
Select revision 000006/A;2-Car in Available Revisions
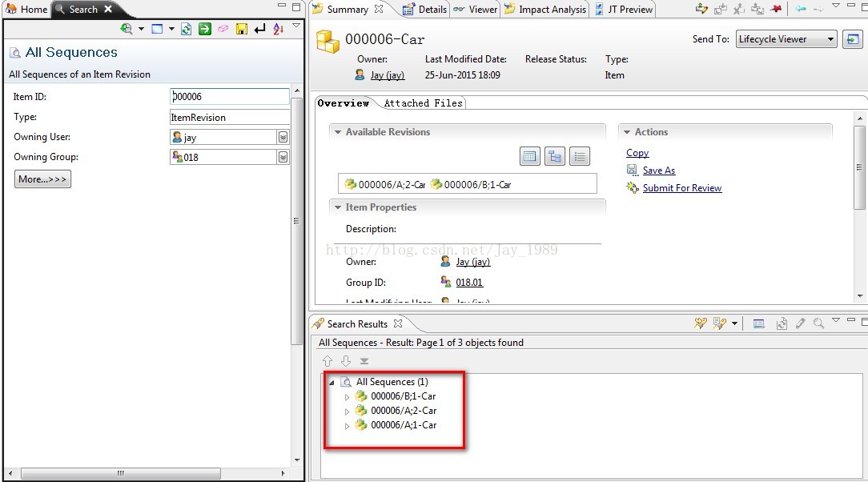tap(385, 184)
